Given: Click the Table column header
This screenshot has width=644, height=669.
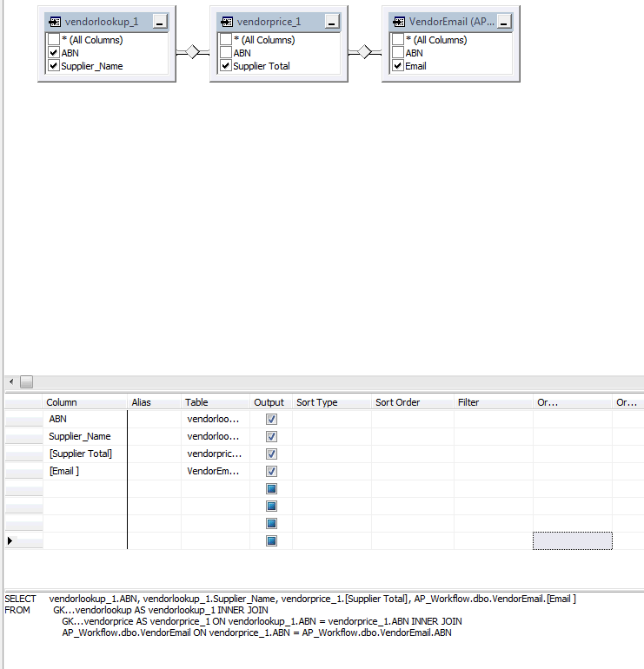Looking at the screenshot, I should (216, 402).
